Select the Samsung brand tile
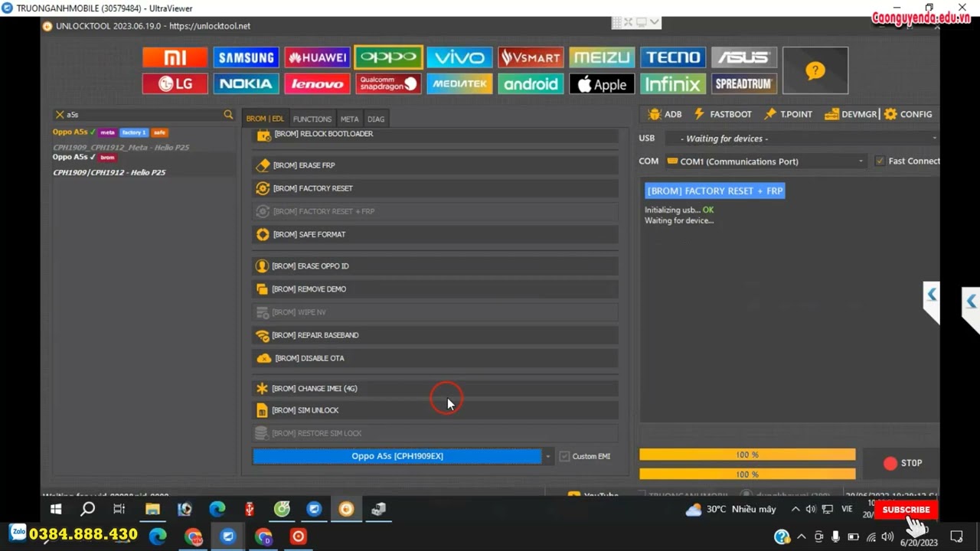 click(246, 57)
